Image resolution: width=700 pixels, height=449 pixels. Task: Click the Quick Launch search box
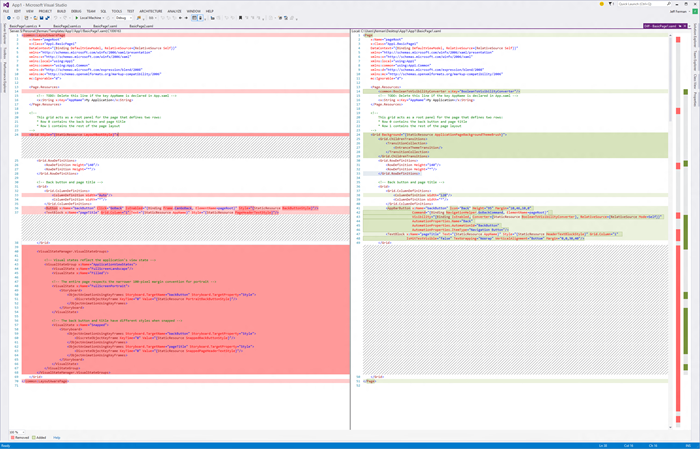(x=642, y=4)
